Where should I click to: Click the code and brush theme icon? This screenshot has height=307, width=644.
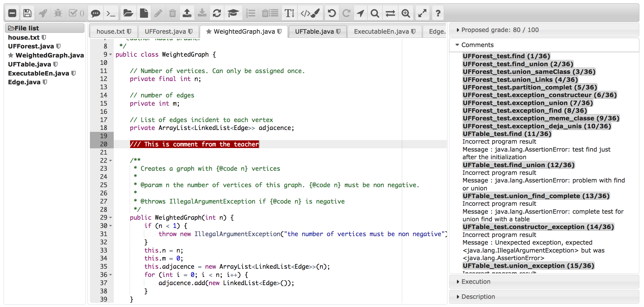(310, 13)
